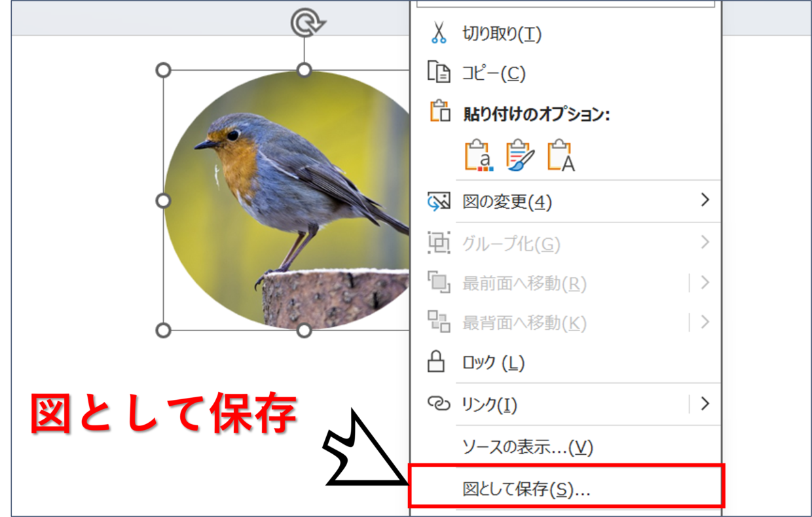Click the Change Picture icon

(439, 201)
